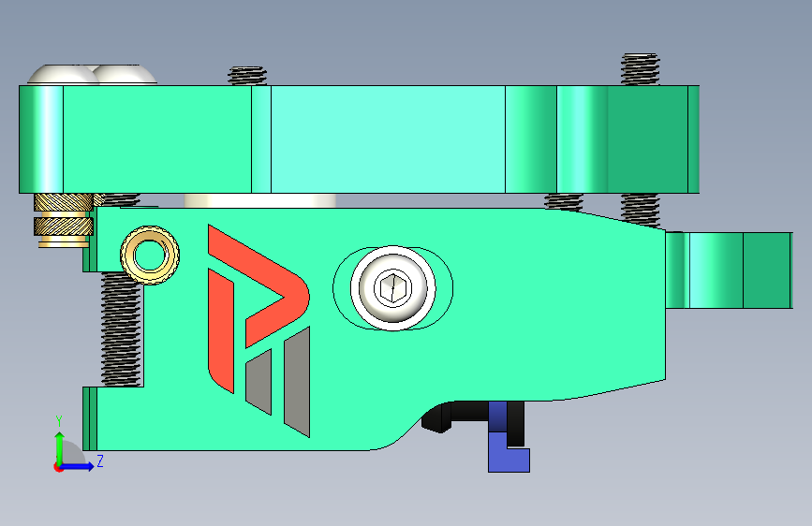Click the blue L-shaped bracket part
This screenshot has width=812, height=526.
(x=509, y=436)
